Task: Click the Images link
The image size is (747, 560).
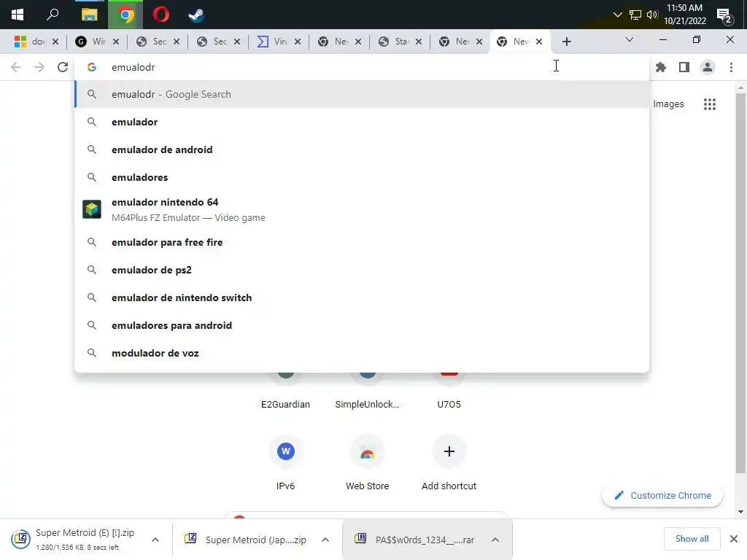Action: tap(668, 104)
